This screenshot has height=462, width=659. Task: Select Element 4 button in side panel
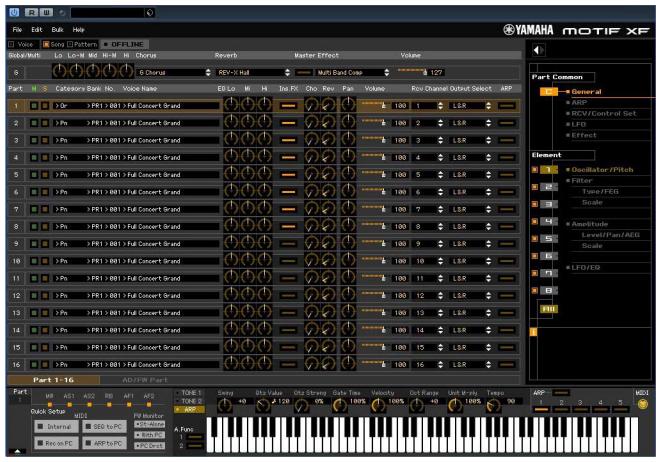(x=548, y=221)
